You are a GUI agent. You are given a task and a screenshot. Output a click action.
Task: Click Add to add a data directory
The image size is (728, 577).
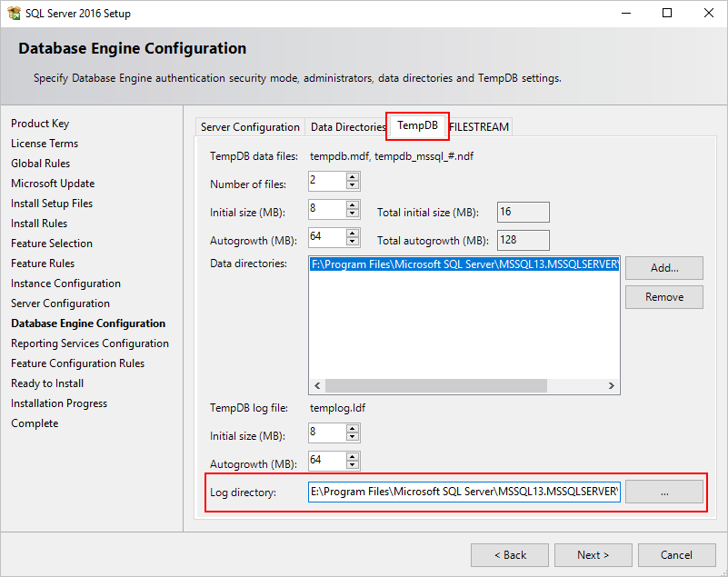coord(663,267)
